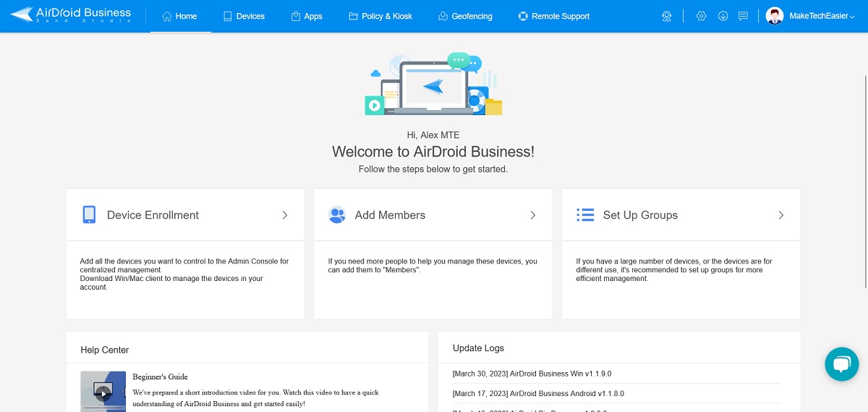Screen dimensions: 868x412
Task: Expand the MakeTechEasier account dropdown
Action: click(823, 16)
